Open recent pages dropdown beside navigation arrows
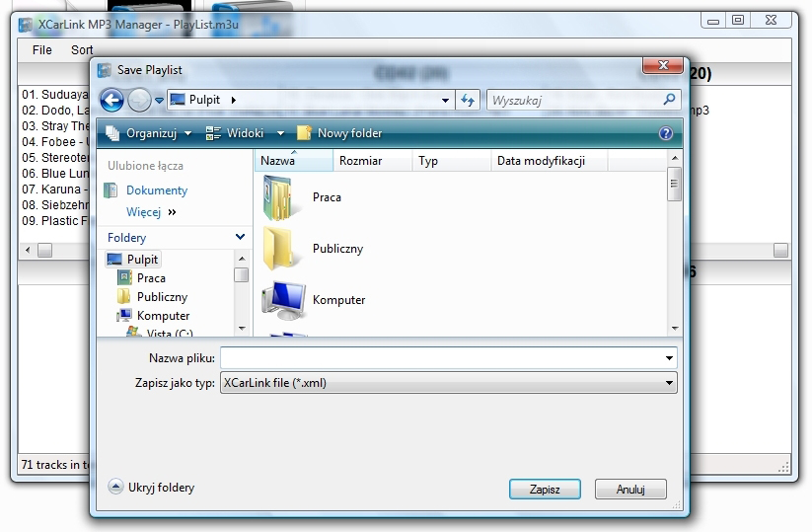This screenshot has height=532, width=812. point(160,100)
